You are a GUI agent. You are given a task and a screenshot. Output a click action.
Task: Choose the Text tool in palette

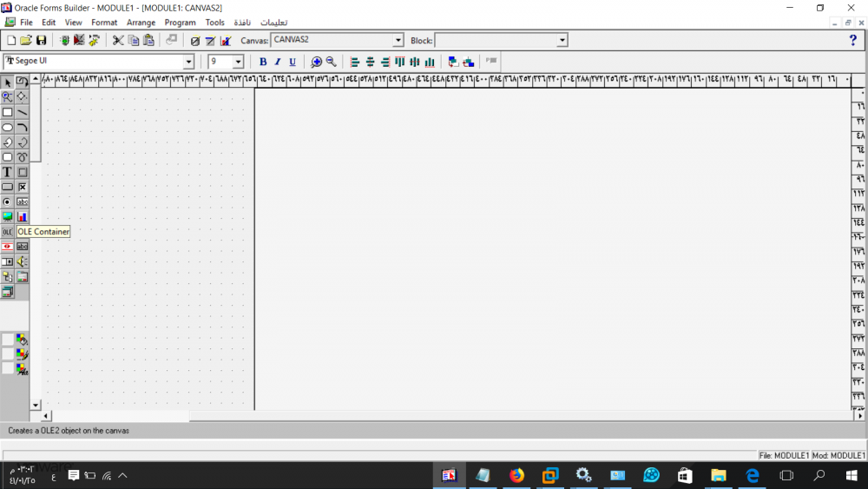pos(8,172)
